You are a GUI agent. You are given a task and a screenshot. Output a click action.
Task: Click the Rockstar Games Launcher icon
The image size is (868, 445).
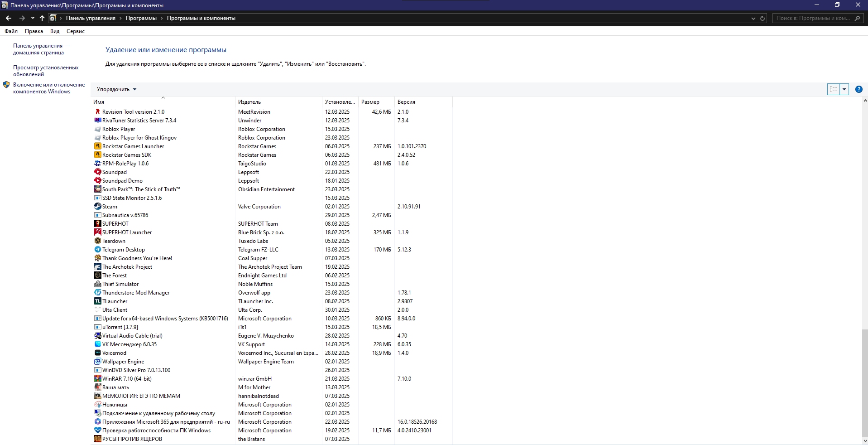[x=97, y=146]
